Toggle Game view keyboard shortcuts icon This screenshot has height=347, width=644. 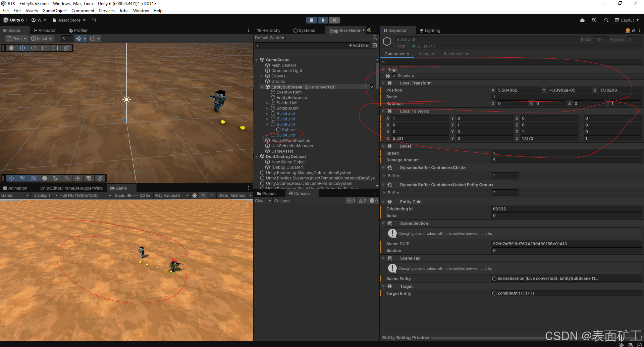point(212,195)
